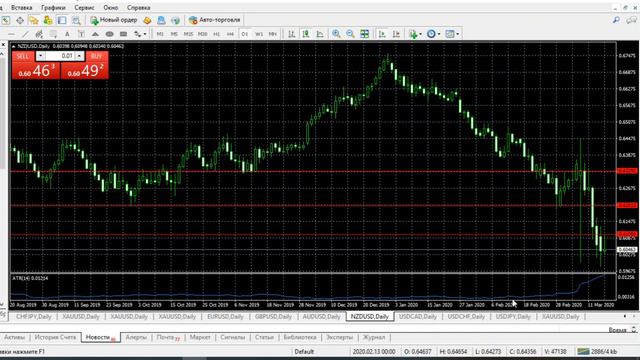This screenshot has width=640, height=360.
Task: Open the Navigator folder-star icon
Action: pyautogui.click(x=33, y=20)
